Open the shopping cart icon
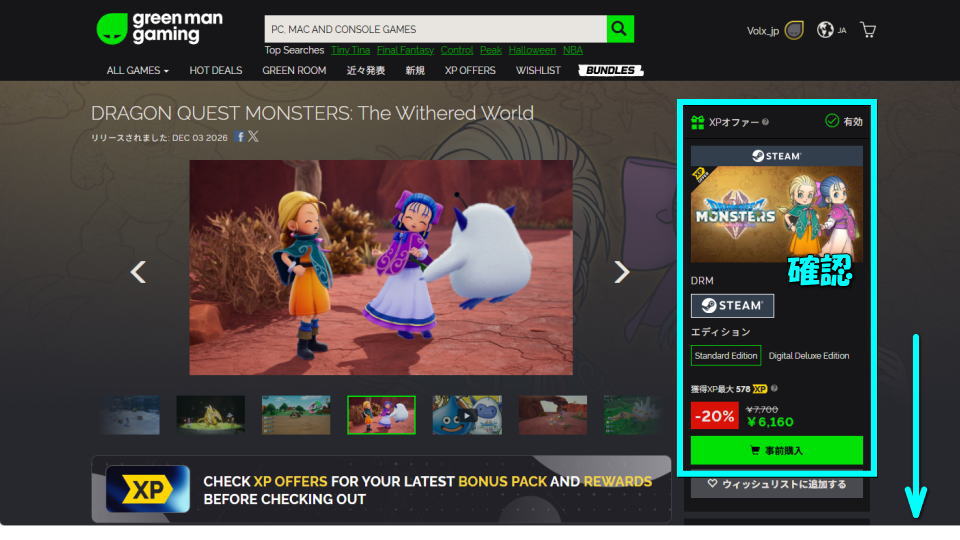Image resolution: width=960 pixels, height=540 pixels. (x=868, y=29)
